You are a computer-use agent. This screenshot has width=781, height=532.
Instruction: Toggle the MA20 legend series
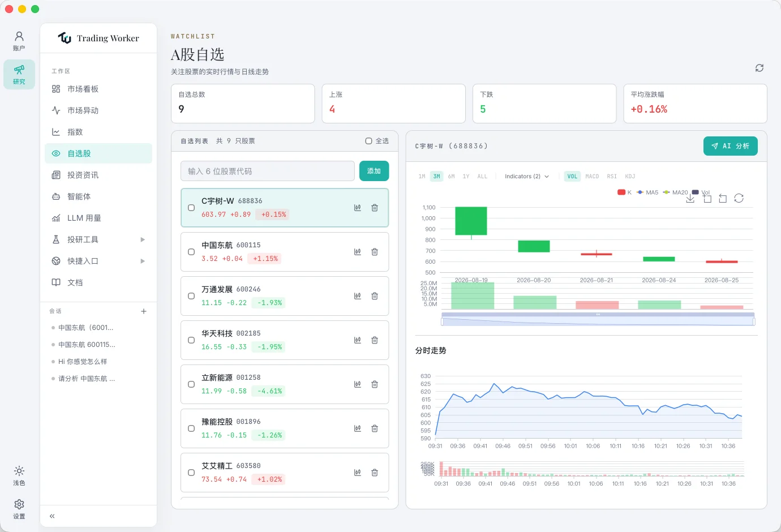(675, 192)
